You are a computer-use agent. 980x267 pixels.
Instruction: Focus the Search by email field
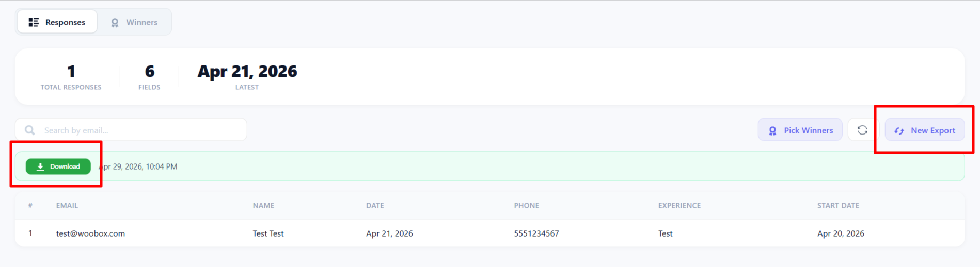click(x=139, y=130)
